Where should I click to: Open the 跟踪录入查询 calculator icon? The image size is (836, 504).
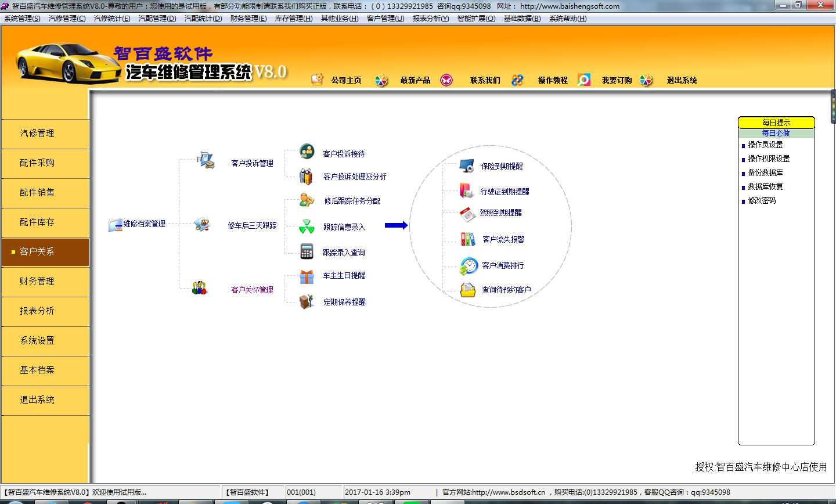click(x=307, y=251)
